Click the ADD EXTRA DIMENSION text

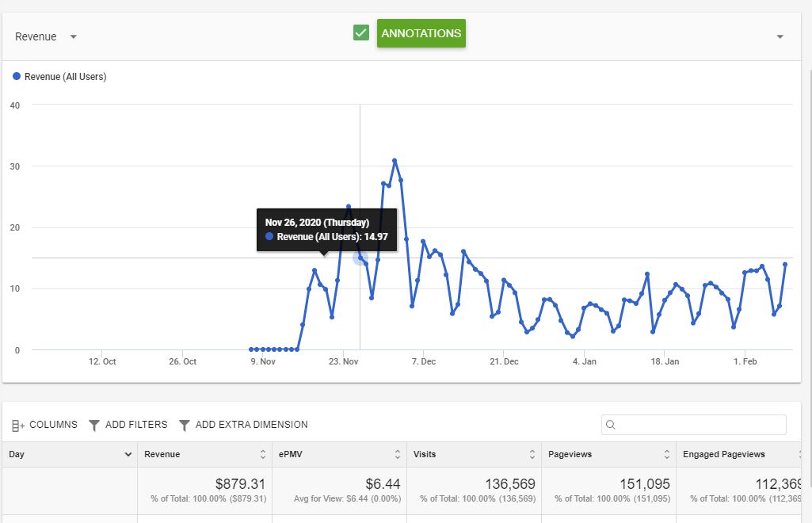251,425
